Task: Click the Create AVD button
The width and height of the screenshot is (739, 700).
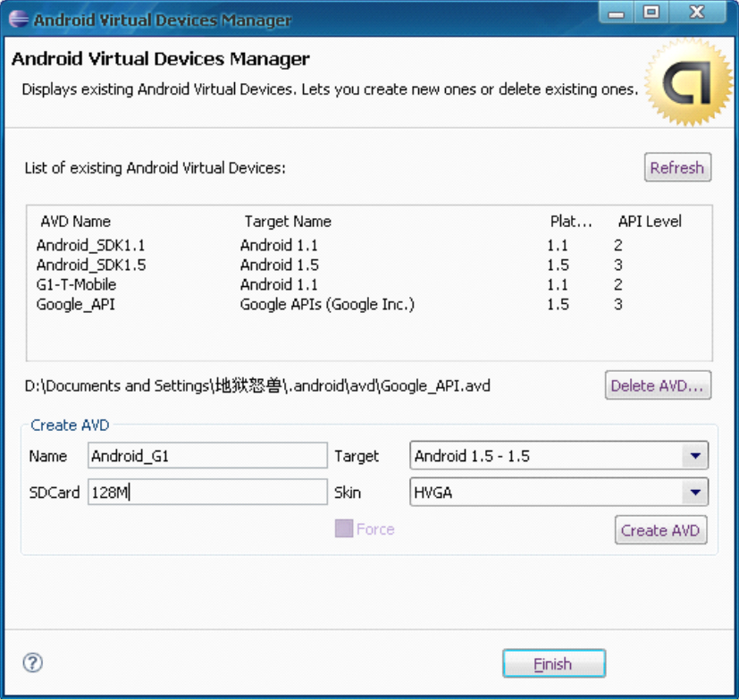Action: [x=660, y=530]
